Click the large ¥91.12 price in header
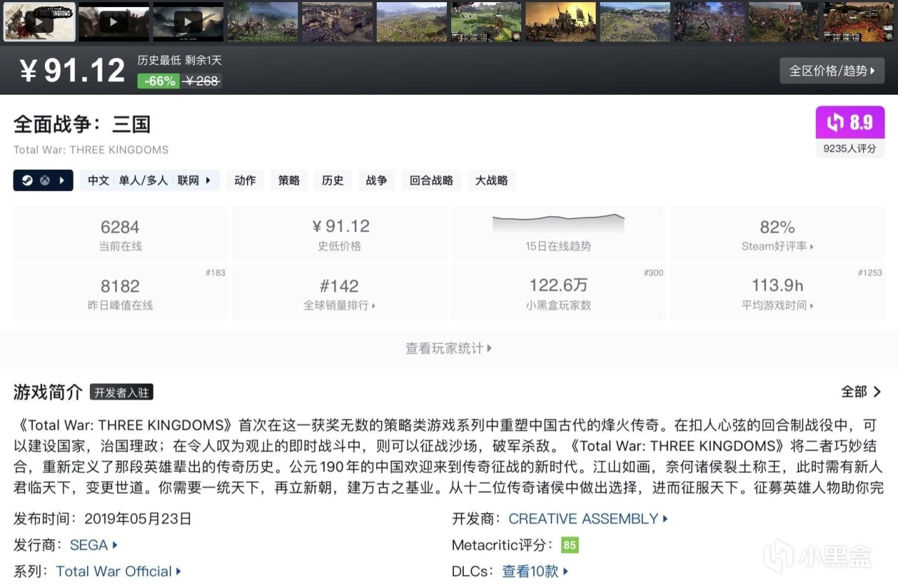 [72, 71]
